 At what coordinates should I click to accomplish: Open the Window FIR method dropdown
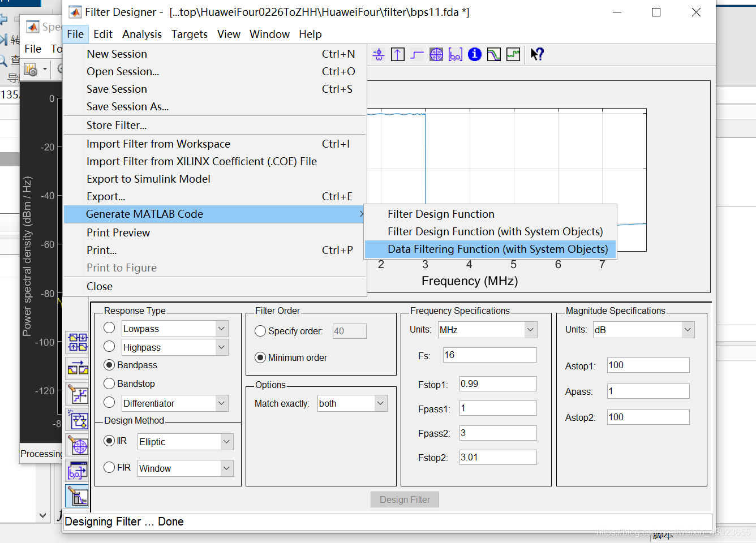pyautogui.click(x=226, y=468)
